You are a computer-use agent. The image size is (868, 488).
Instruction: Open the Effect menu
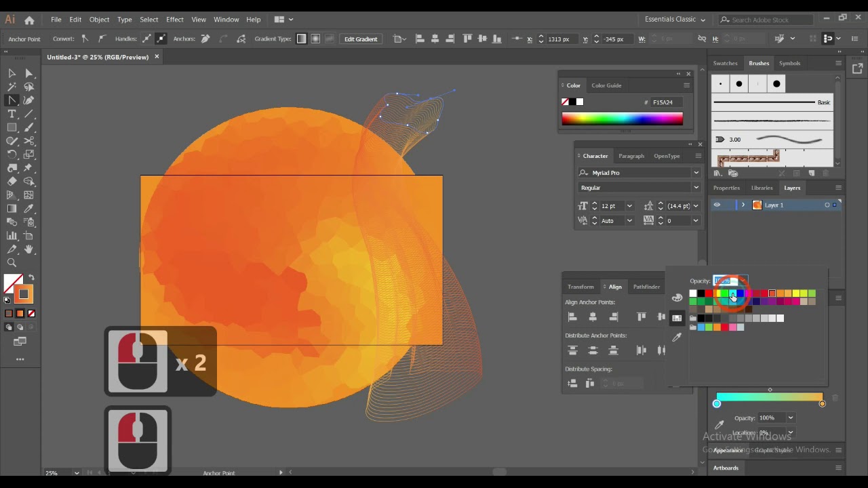[175, 20]
